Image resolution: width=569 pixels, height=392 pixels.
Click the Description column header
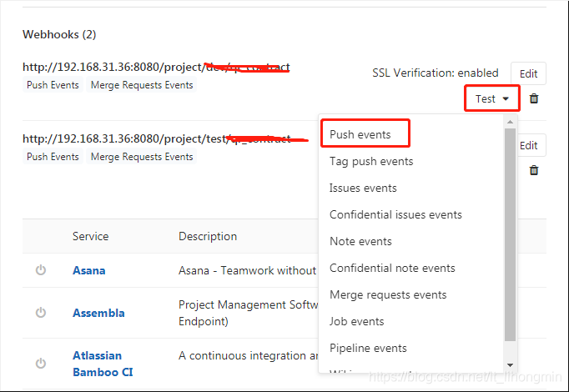(208, 236)
